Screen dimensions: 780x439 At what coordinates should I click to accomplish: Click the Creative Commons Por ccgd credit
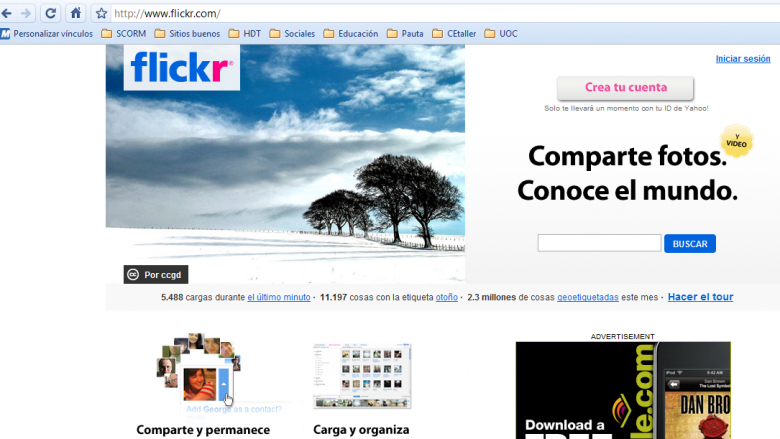(156, 274)
